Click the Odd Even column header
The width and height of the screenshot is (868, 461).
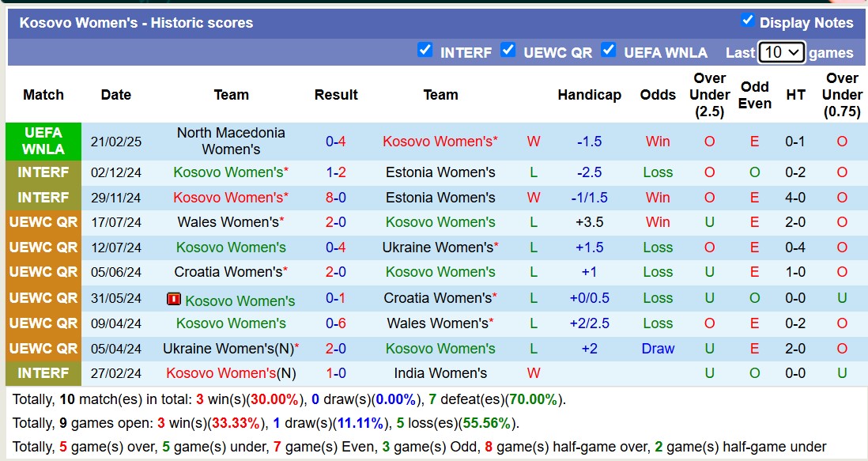click(754, 95)
